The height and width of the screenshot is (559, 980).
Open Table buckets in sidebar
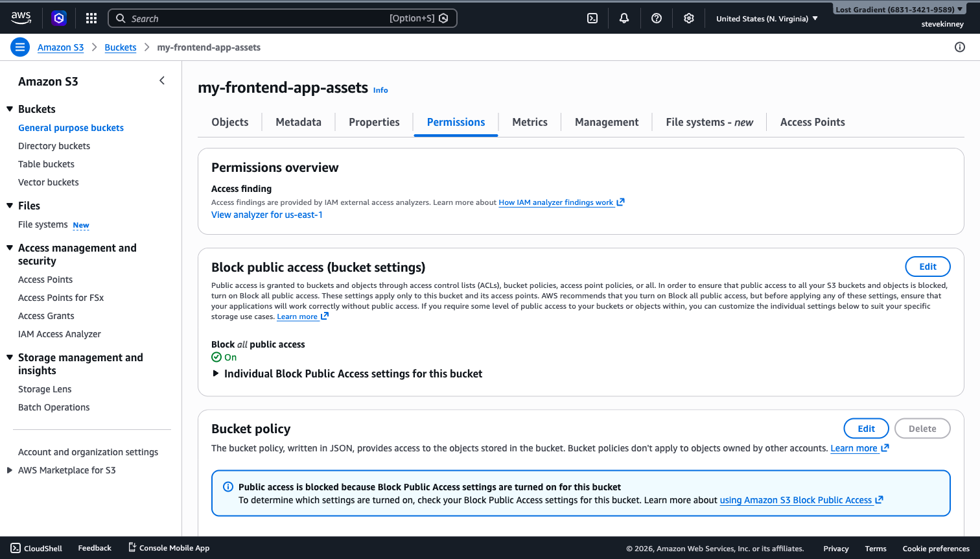pyautogui.click(x=46, y=164)
